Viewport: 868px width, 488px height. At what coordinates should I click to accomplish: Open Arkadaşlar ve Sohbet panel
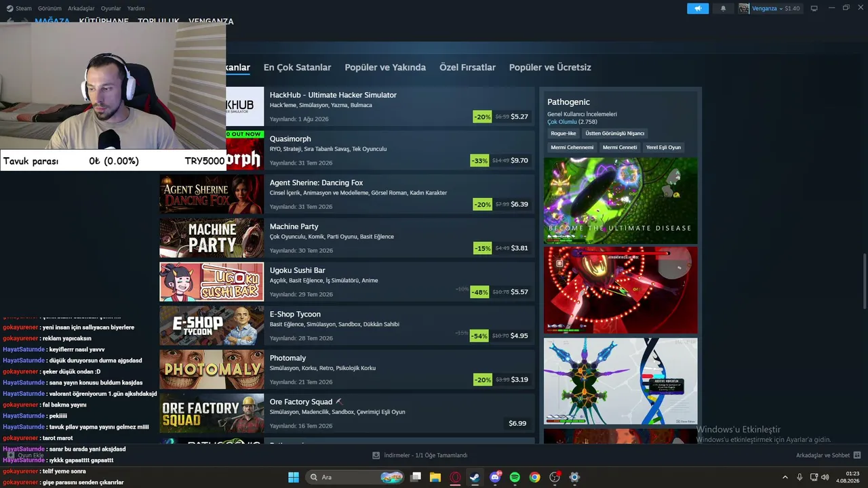click(829, 455)
